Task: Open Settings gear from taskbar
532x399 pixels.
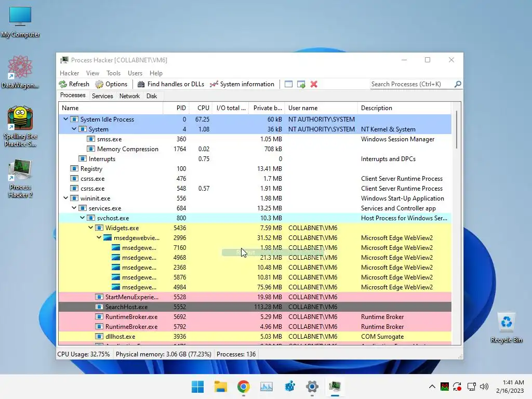Action: (312, 387)
